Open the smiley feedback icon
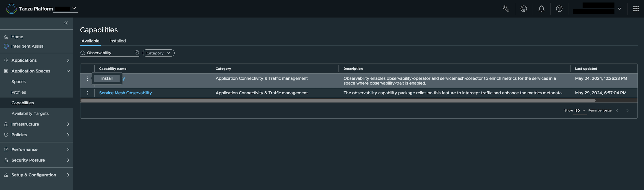Viewport: 644px width, 190px height. click(524, 9)
